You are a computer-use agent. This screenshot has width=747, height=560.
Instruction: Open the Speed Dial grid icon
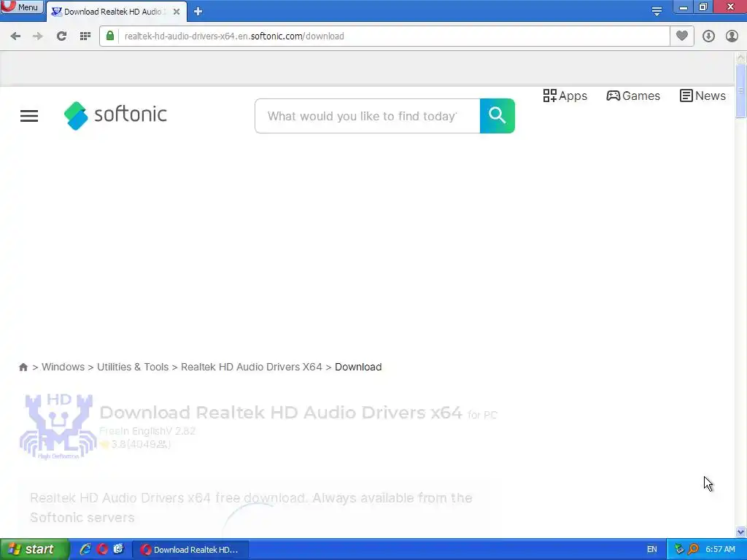coord(85,36)
